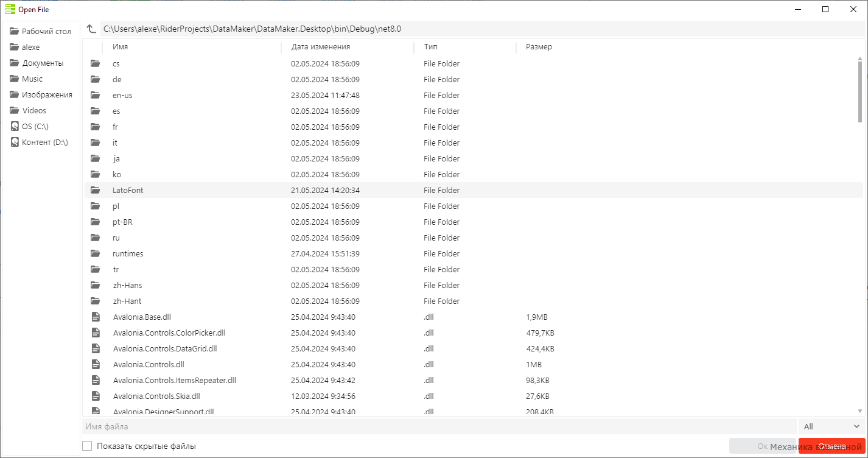Viewport: 868px width, 458px height.
Task: Click the runtimes folder icon
Action: point(95,253)
